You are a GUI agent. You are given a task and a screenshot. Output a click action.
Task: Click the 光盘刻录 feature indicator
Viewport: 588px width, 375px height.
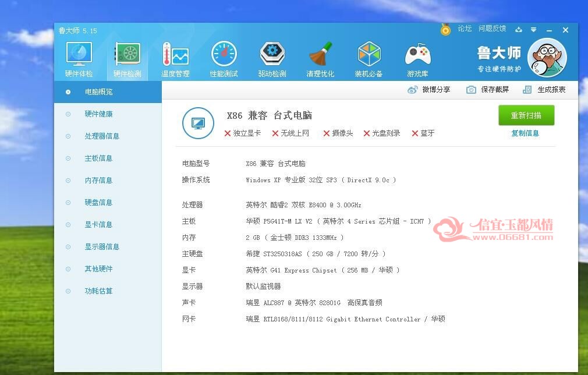[x=382, y=133]
